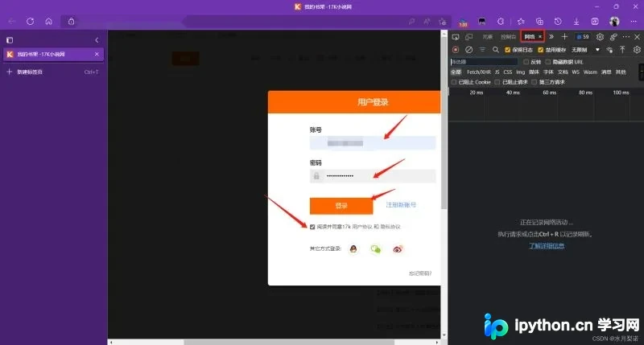Viewport: 644px width, 345px height.
Task: Log in with the Weibo icon
Action: (x=398, y=248)
